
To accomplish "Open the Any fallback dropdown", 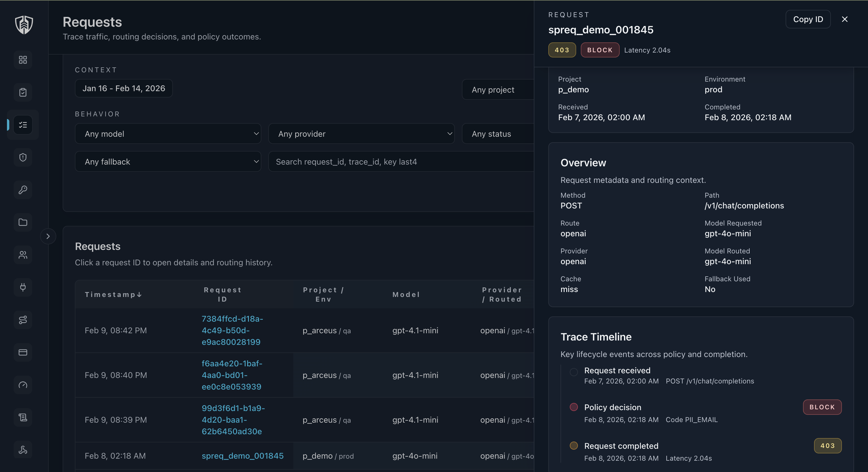I will point(168,161).
